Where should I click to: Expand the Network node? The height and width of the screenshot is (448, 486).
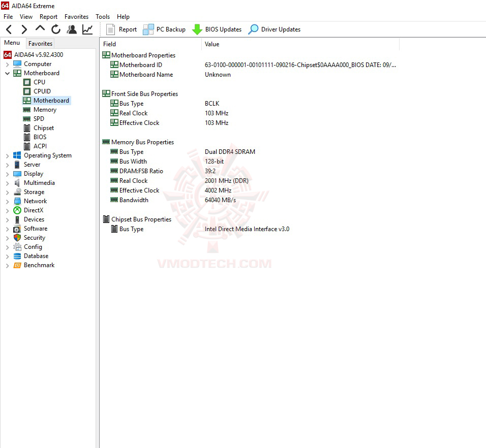point(7,202)
